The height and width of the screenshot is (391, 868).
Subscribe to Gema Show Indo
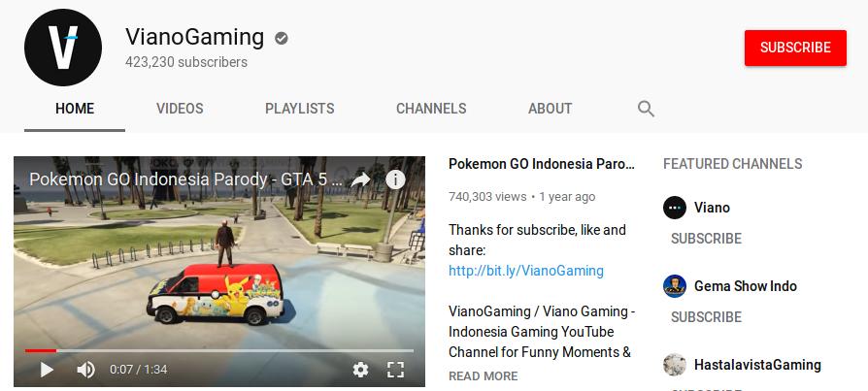click(x=707, y=317)
